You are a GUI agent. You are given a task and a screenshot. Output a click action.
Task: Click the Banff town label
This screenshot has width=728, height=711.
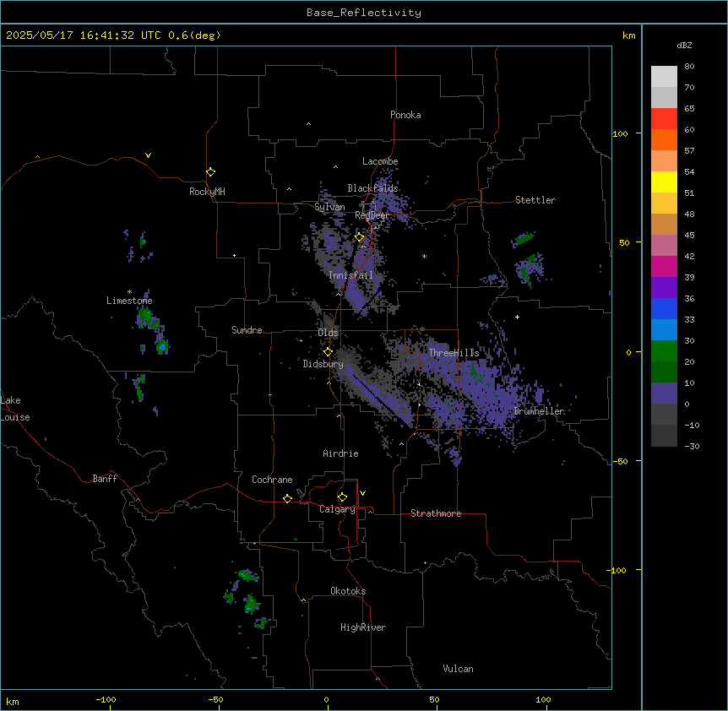(x=105, y=479)
